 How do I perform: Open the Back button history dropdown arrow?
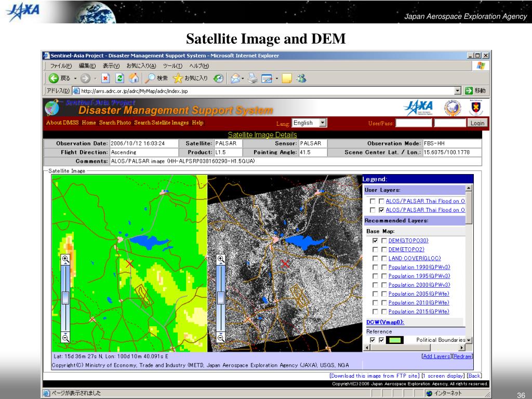click(75, 78)
